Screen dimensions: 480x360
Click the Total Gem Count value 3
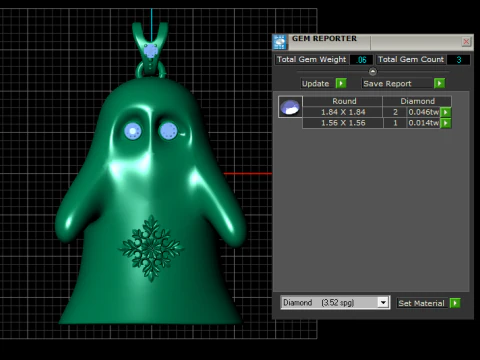[459, 60]
